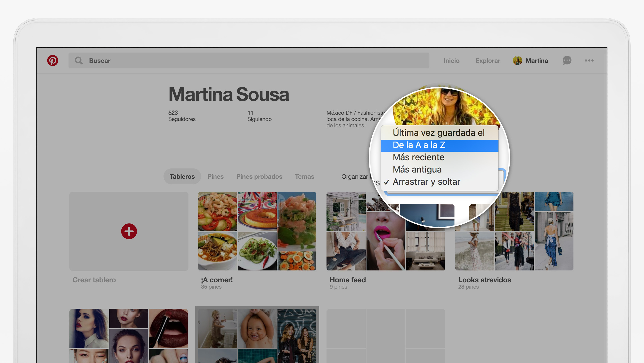Open the Home feed board thumbnail
The image size is (644, 363).
[386, 231]
